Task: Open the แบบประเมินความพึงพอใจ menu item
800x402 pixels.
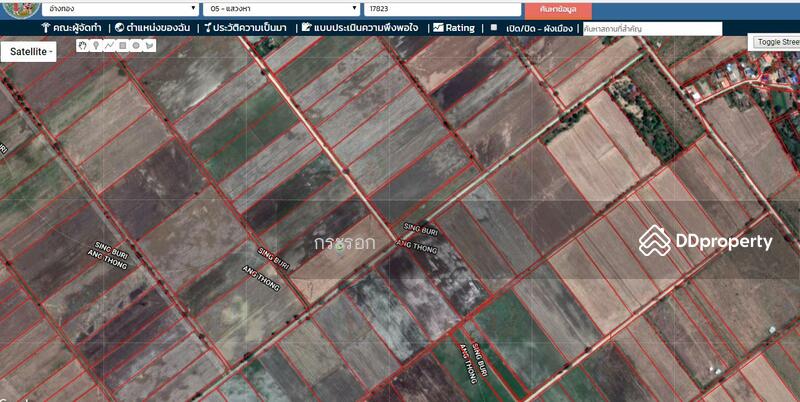Action: coord(364,28)
